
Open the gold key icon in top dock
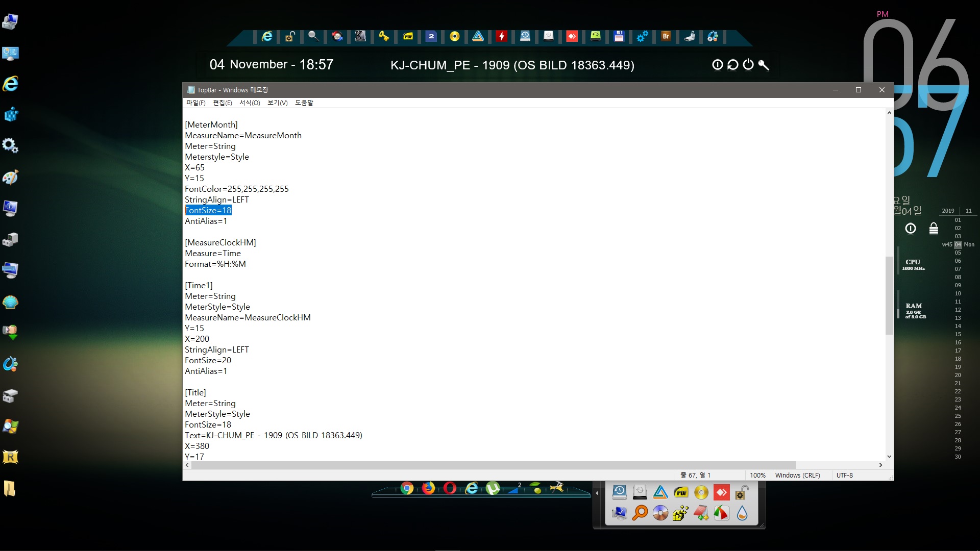point(384,36)
